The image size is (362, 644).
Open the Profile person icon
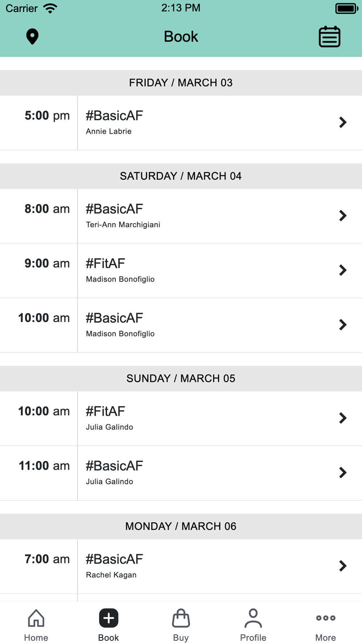(253, 618)
